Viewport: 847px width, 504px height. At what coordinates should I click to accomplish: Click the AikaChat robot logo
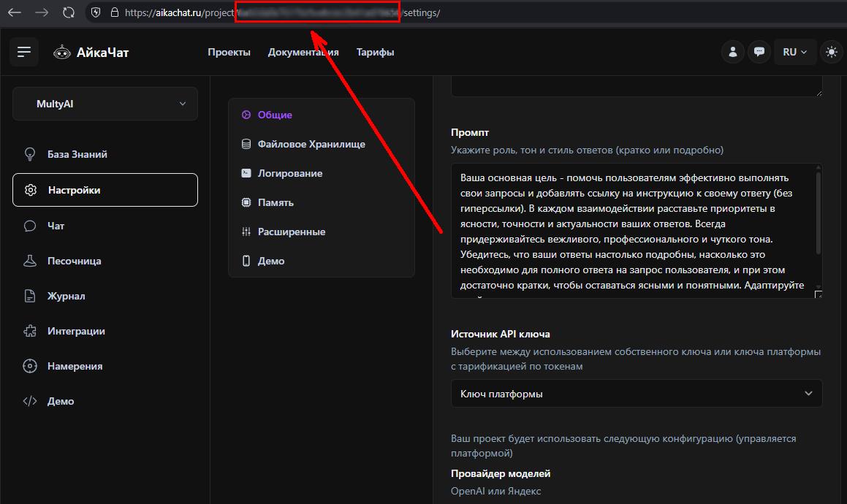63,52
